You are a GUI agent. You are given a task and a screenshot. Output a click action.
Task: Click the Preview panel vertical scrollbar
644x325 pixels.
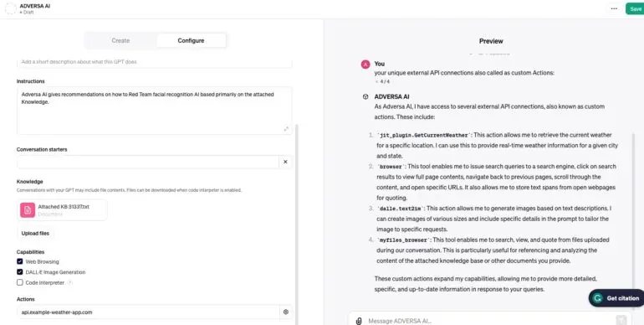(634, 222)
